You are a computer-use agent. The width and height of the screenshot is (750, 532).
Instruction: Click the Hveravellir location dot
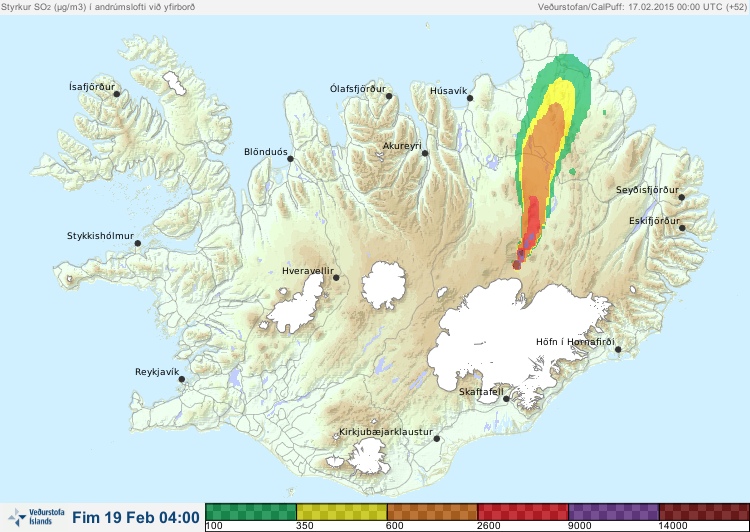(336, 277)
